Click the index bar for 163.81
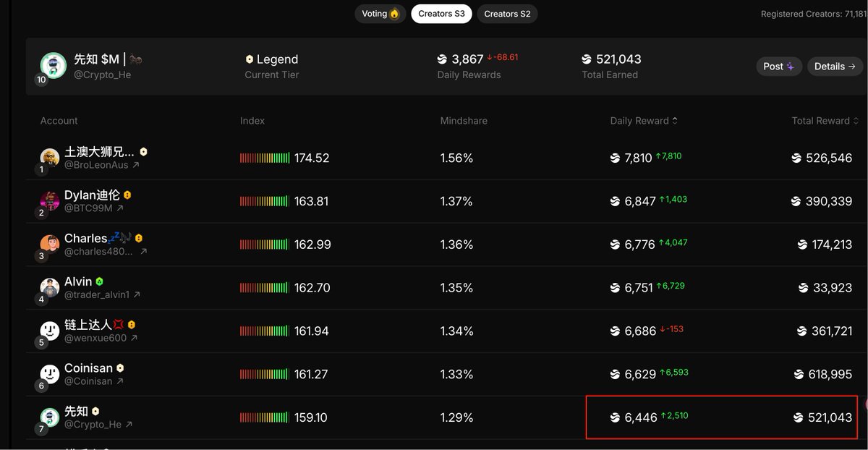868x450 pixels. [265, 201]
